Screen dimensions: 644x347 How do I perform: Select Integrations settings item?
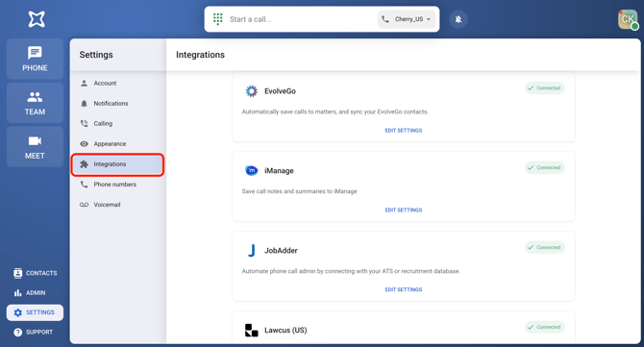[x=118, y=164]
